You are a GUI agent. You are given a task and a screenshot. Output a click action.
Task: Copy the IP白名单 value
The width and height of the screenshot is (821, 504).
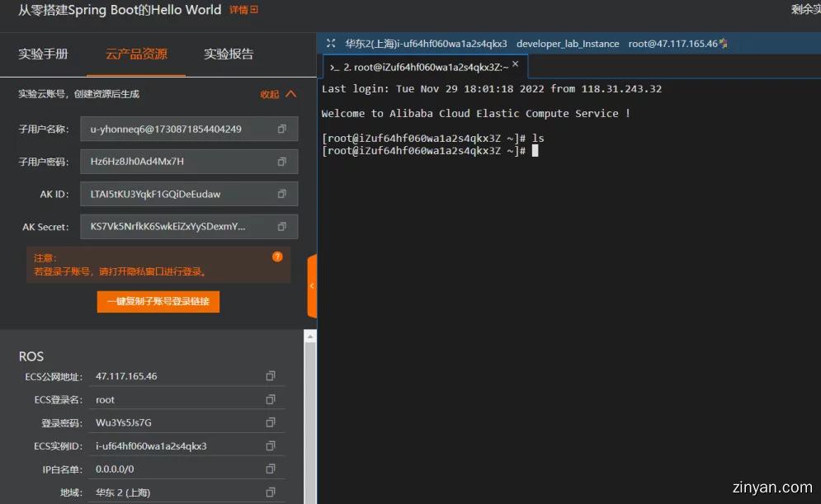[270, 469]
